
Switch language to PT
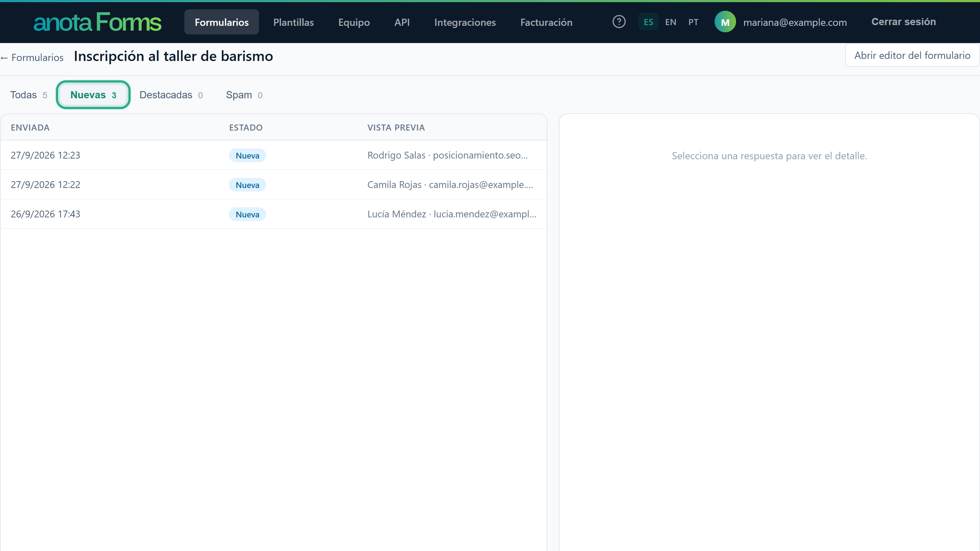(x=693, y=22)
